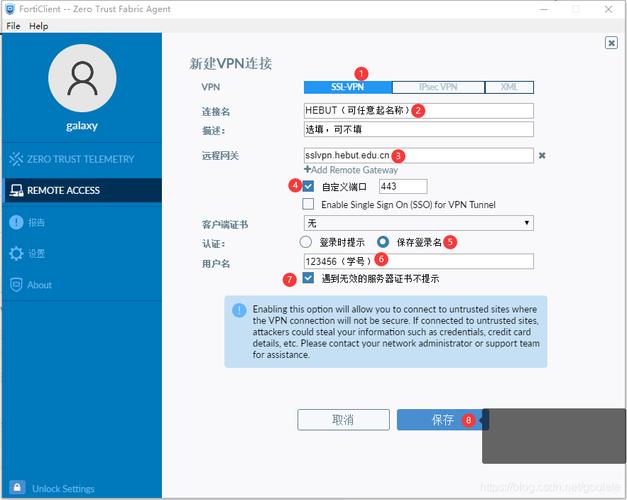Viewport: 627px width, 500px height.
Task: Click the galaxy user avatar icon
Action: pos(82,78)
